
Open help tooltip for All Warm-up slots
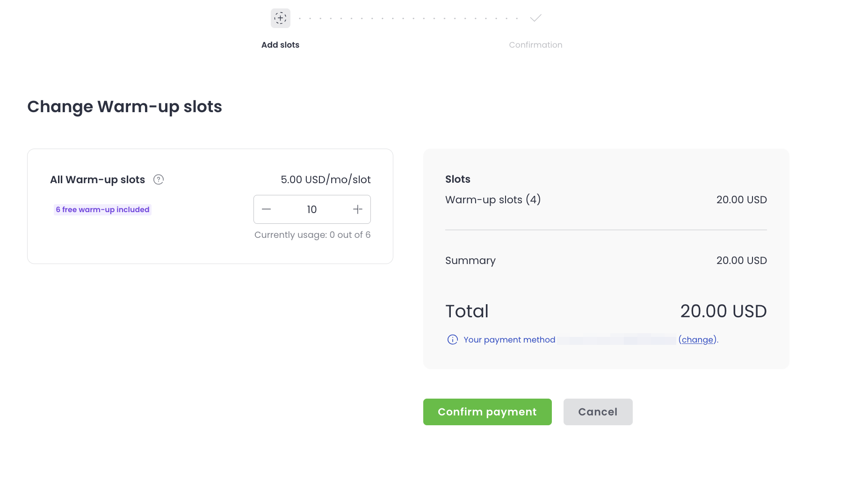pos(159,179)
